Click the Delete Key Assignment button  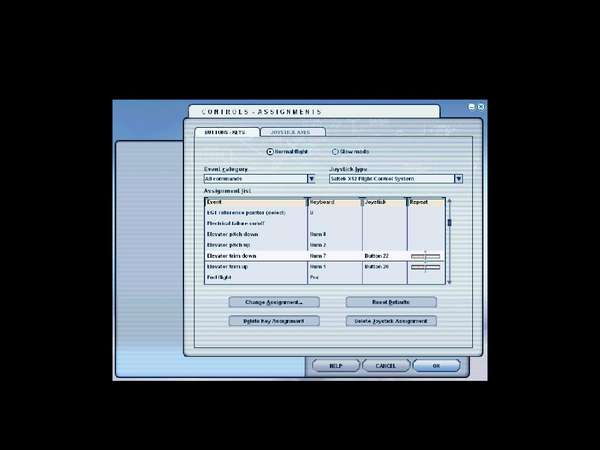tap(274, 321)
